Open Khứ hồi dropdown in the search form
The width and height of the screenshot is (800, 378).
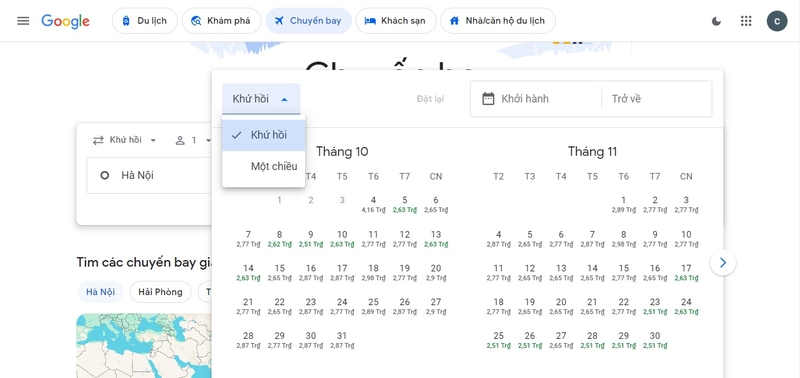point(124,140)
